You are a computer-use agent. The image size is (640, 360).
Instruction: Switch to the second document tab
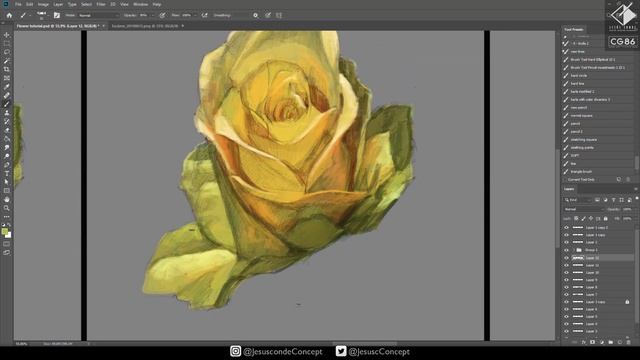(x=145, y=26)
